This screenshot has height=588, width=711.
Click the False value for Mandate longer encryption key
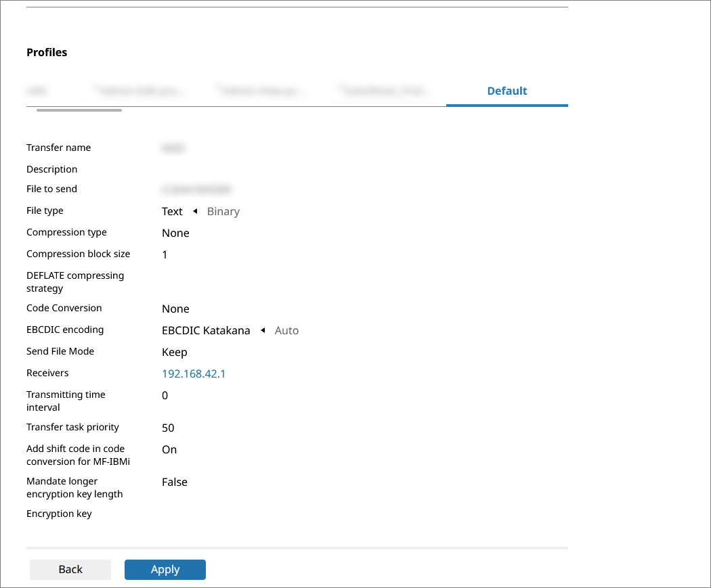pyautogui.click(x=175, y=482)
